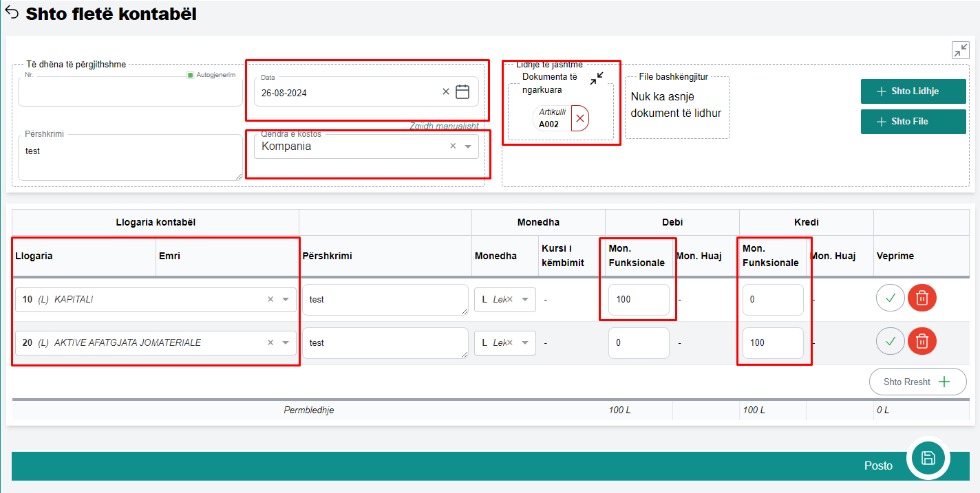Click the Zgjidh manualisht link
Viewport: 980px width, 493px height.
coord(444,126)
